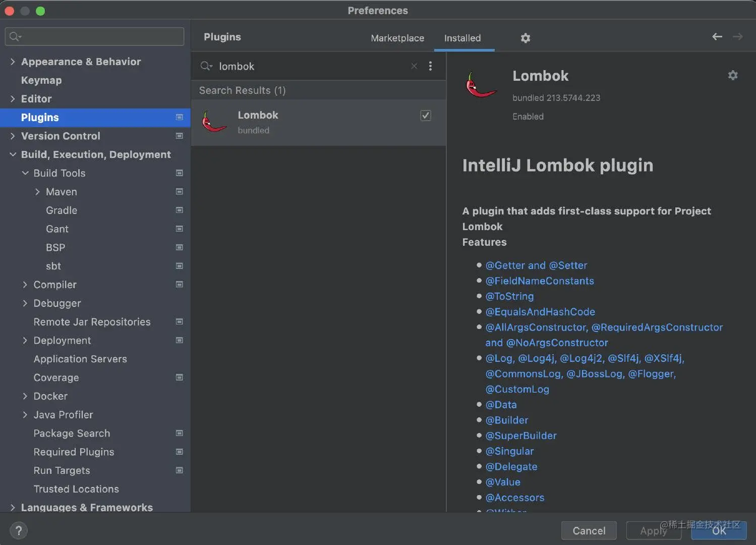756x545 pixels.
Task: Open the @Delegate link
Action: point(511,467)
